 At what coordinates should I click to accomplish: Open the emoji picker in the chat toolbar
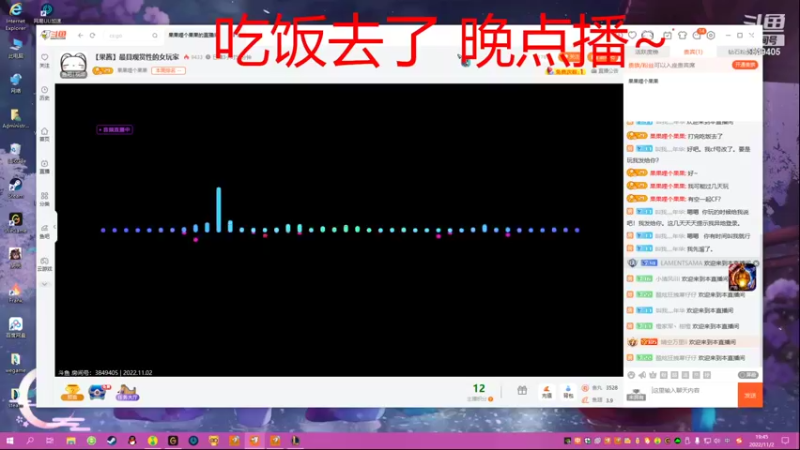point(631,375)
